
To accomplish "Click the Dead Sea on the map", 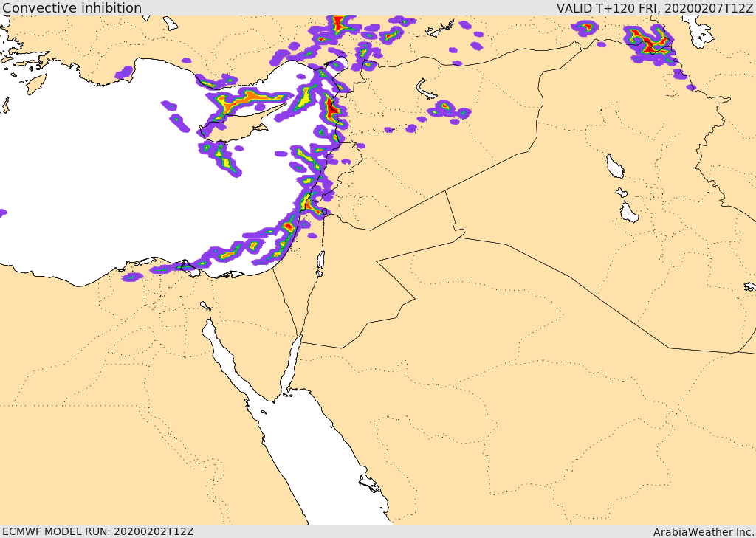I will tap(320, 263).
